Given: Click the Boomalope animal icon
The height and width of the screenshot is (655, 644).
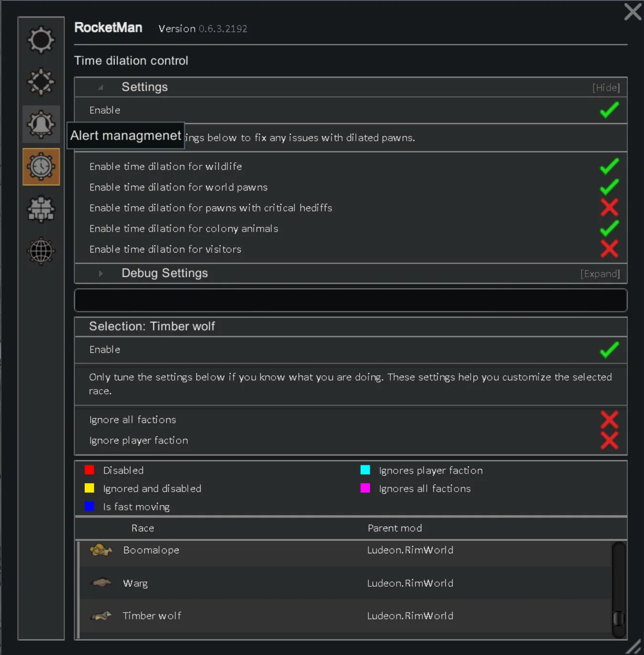Looking at the screenshot, I should pyautogui.click(x=101, y=550).
